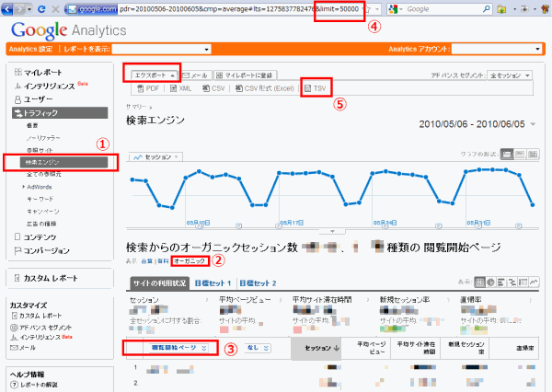552x392 pixels.
Task: Click the browser Stop loading X icon
Action: pyautogui.click(x=55, y=9)
